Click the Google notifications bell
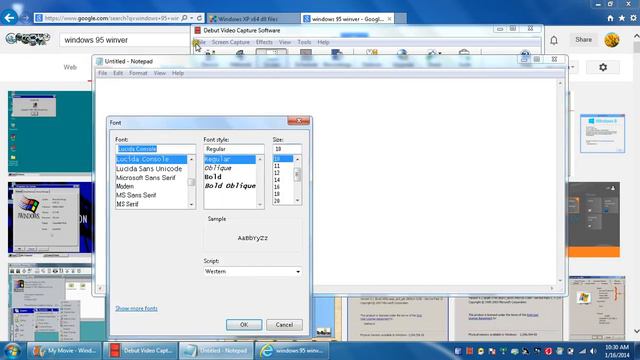The image size is (640, 360). (x=554, y=40)
